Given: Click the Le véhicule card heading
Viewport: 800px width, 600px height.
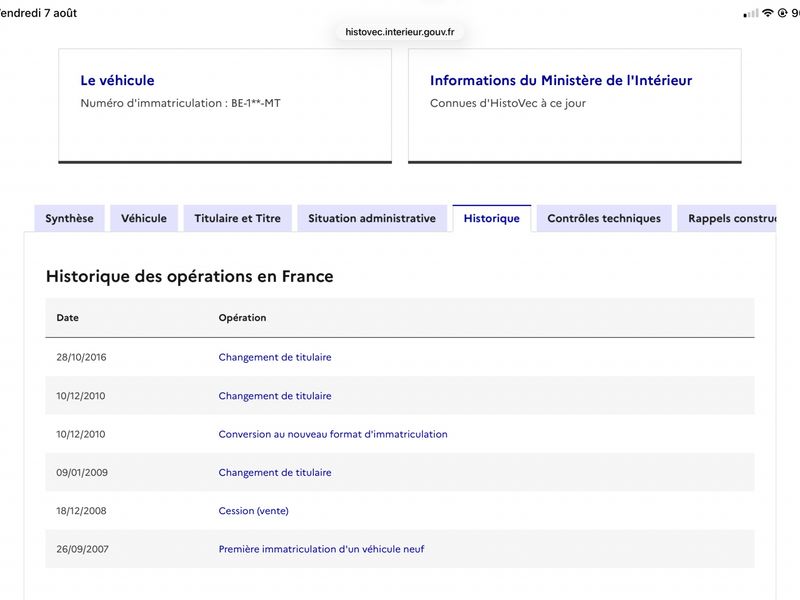Looking at the screenshot, I should pyautogui.click(x=117, y=80).
